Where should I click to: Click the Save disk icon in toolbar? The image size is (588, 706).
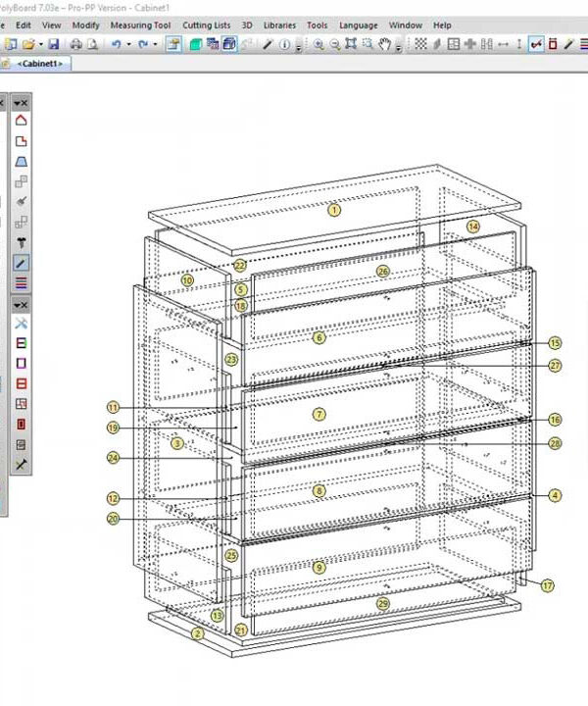click(53, 44)
